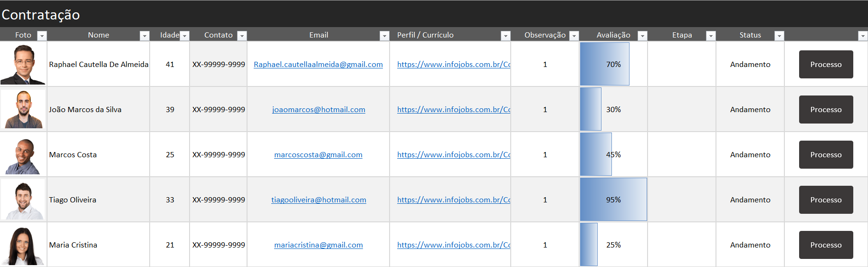The image size is (868, 267).
Task: Click the photo in Marcos Costa's row
Action: point(23,155)
